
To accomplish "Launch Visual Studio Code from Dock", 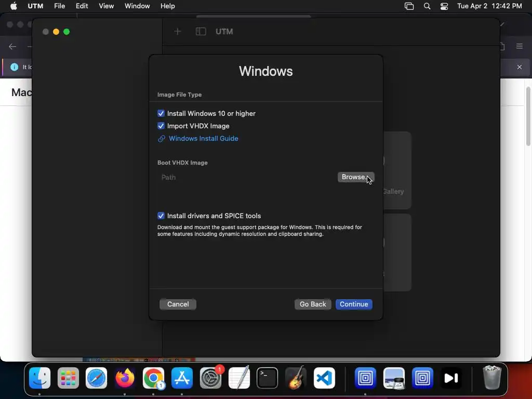I will (x=324, y=378).
